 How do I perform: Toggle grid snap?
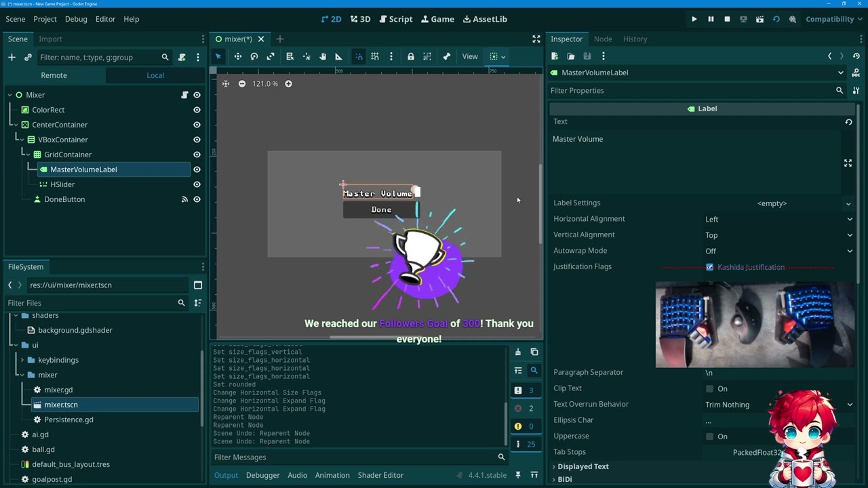[x=375, y=56]
